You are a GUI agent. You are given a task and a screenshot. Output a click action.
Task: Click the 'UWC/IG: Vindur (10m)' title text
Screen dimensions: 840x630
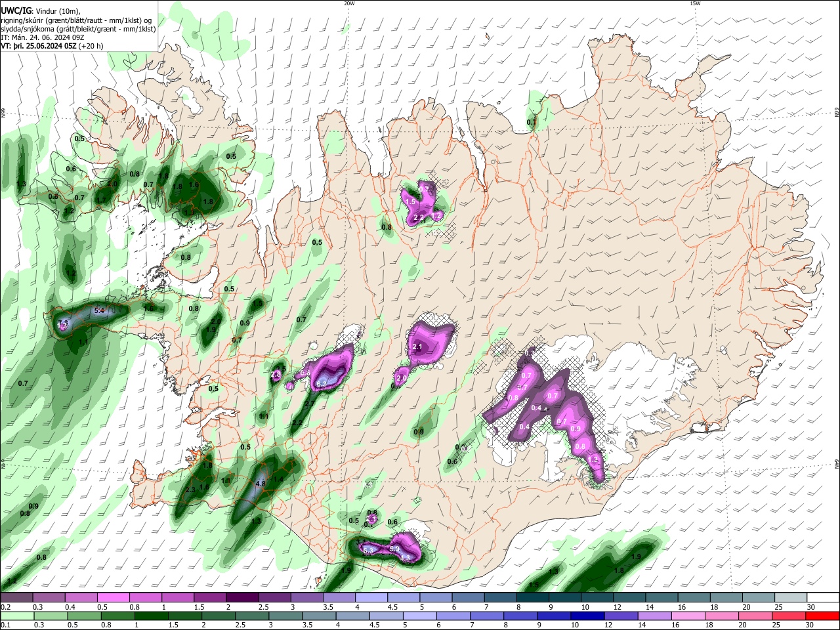(x=40, y=10)
